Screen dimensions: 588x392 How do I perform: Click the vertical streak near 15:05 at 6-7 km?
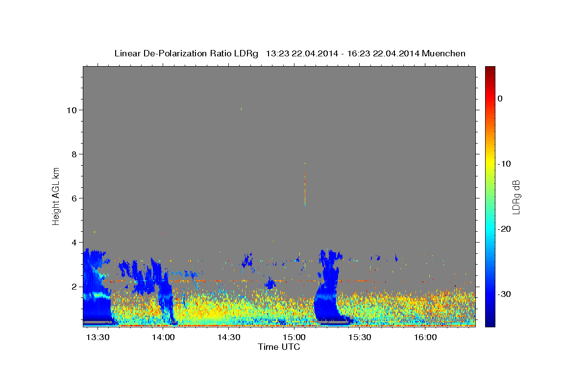click(x=305, y=189)
